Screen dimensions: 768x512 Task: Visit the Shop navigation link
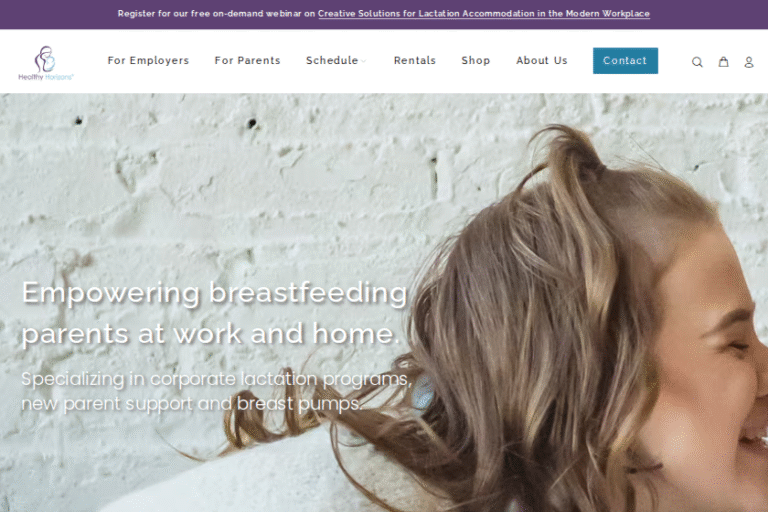tap(476, 60)
